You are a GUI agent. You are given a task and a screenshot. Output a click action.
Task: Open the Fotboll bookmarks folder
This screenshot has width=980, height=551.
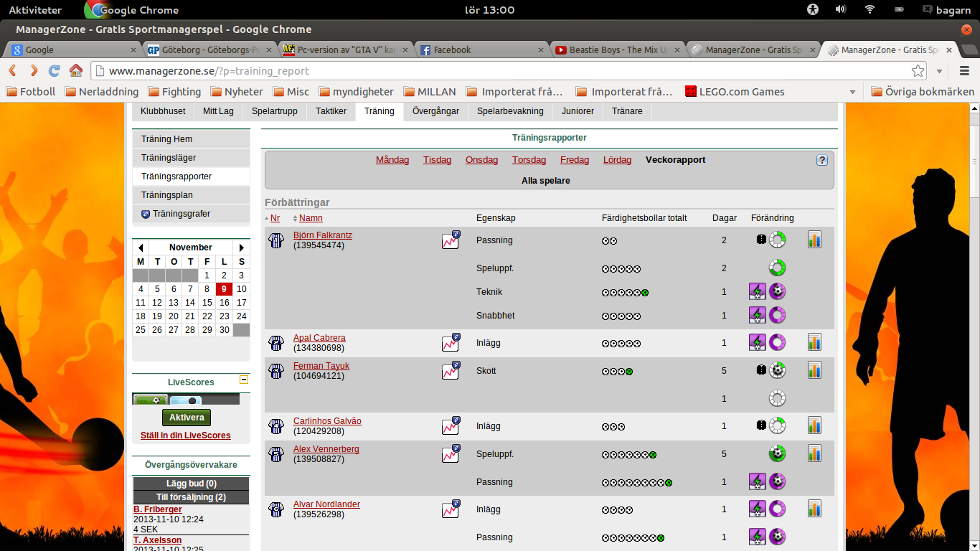pos(31,92)
